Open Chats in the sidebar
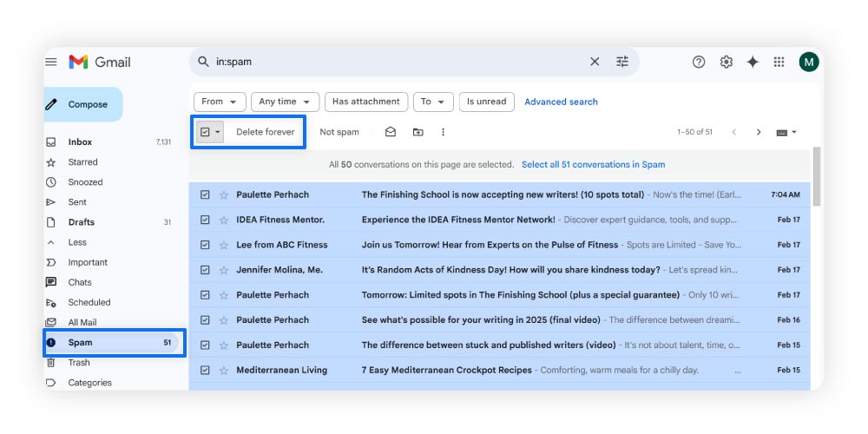Viewport: 868px width, 434px height. pos(80,282)
